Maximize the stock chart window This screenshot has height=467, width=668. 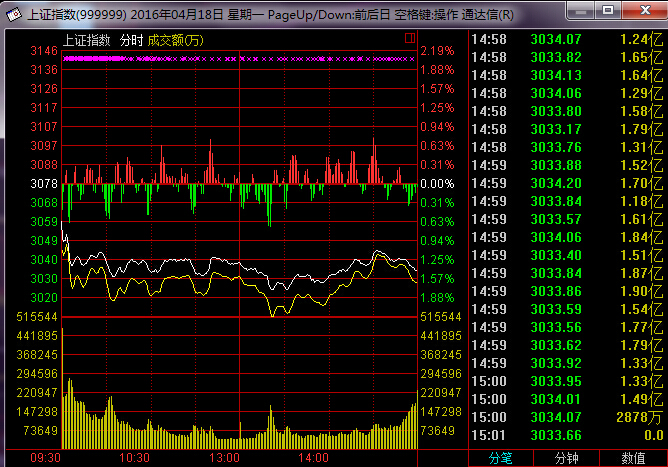point(608,10)
